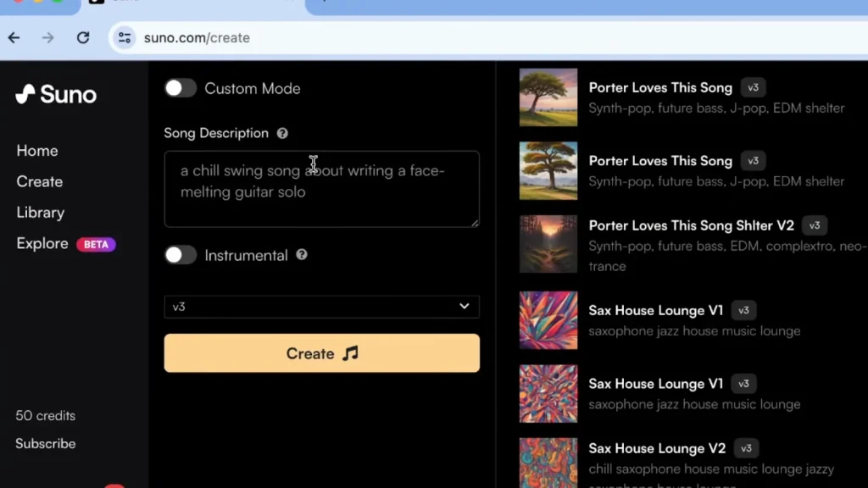Click v3 badge on Sax House Lounge V2
The height and width of the screenshot is (488, 868).
click(x=746, y=448)
